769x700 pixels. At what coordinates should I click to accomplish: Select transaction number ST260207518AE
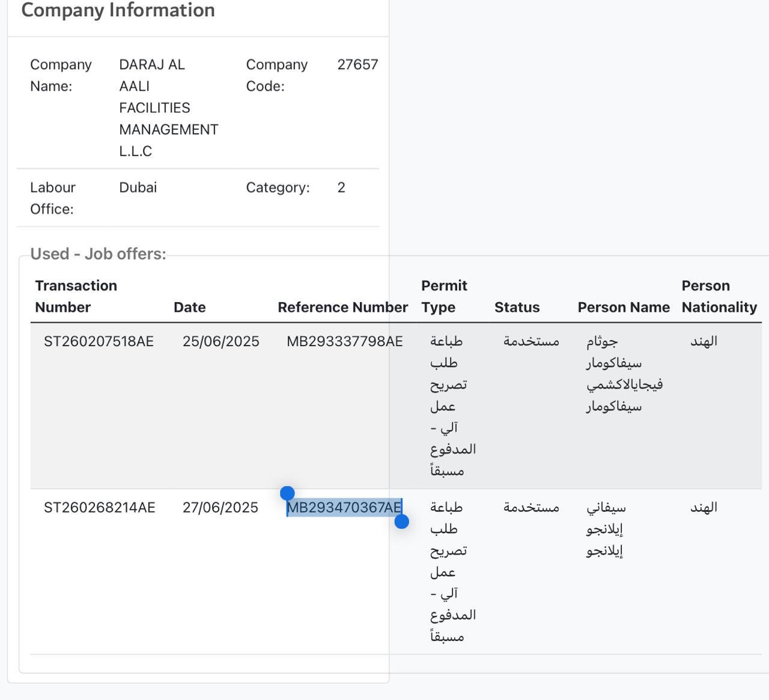[x=99, y=341]
